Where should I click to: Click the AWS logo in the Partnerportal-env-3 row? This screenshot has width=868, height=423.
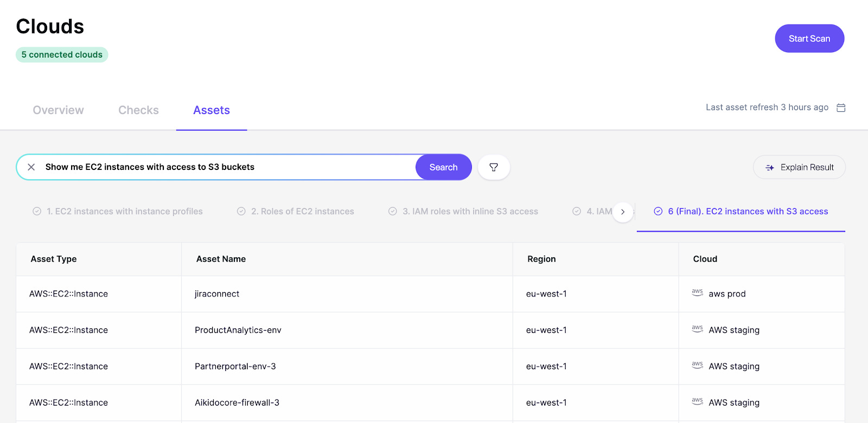(698, 365)
